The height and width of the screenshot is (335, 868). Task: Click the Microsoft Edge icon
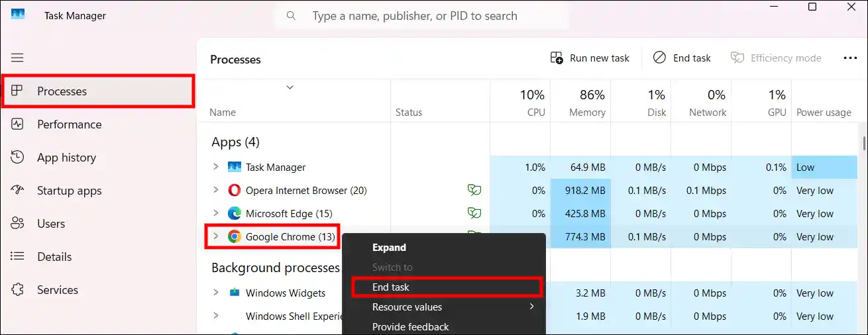point(234,214)
